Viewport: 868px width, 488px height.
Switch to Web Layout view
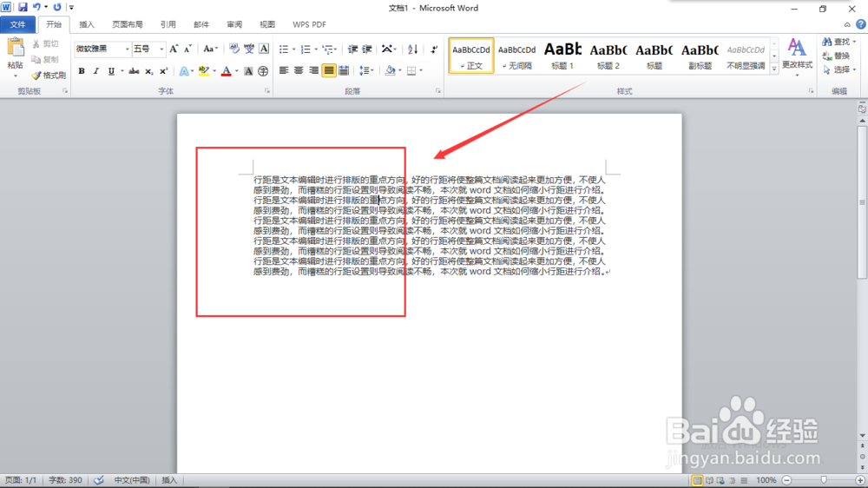[720, 480]
